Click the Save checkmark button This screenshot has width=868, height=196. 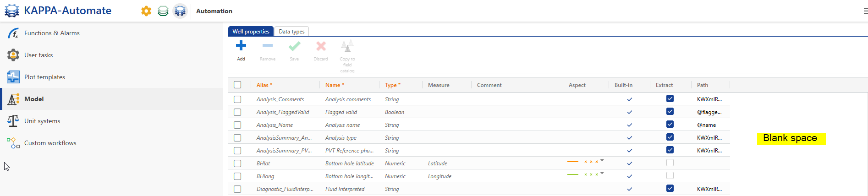pyautogui.click(x=294, y=50)
